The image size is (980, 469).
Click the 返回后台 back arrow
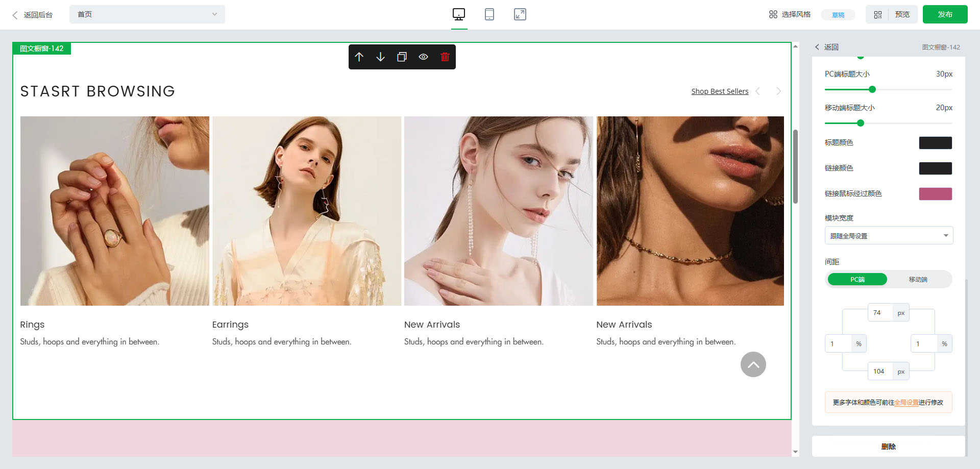pos(15,15)
